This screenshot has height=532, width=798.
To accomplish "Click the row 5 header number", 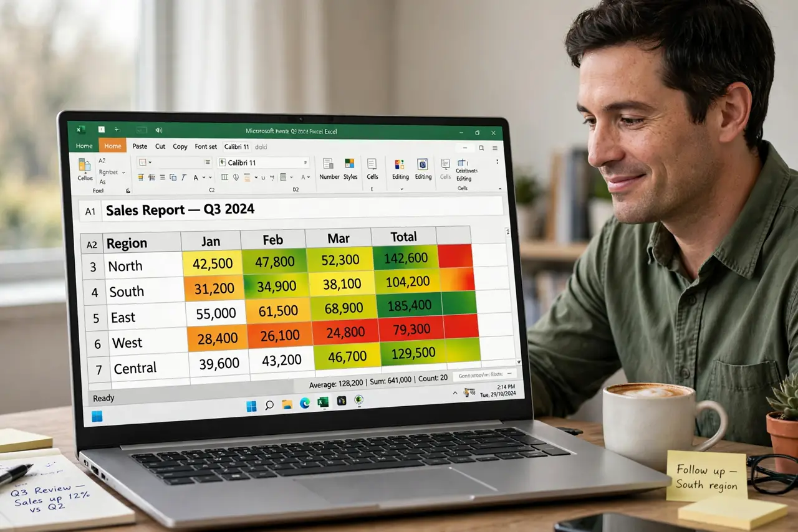I will pos(96,318).
